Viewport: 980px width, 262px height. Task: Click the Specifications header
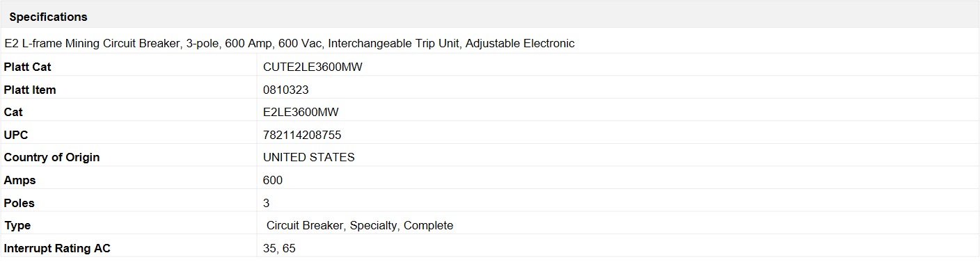pos(48,17)
